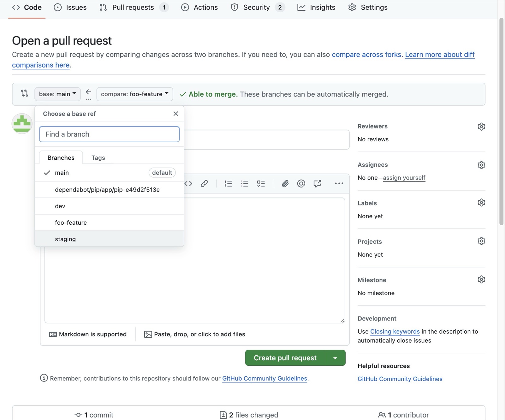Open the Labels gear settings
Viewport: 505px width, 420px height.
click(481, 203)
